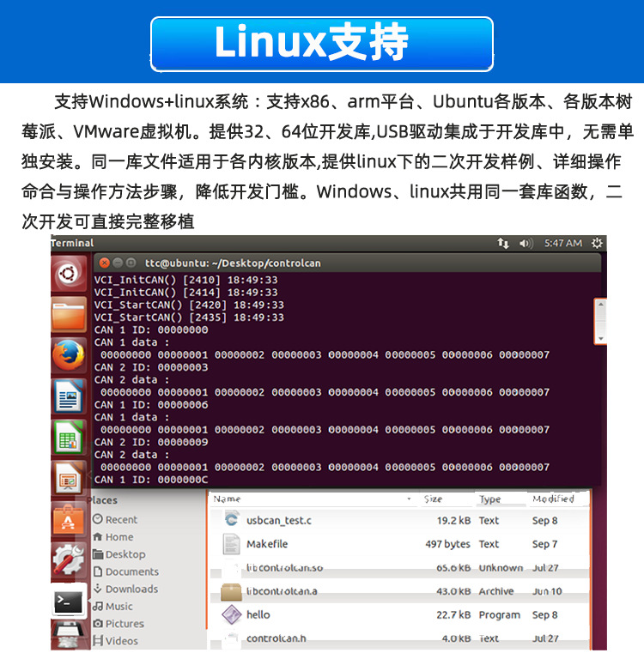
Task: Click terminal line VCI_StartCAN() [2435]
Action: 189,317
